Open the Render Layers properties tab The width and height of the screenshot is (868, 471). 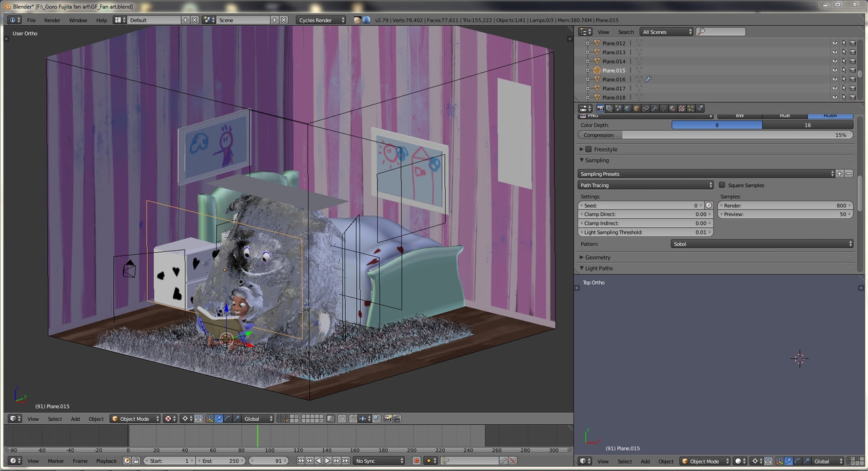610,108
